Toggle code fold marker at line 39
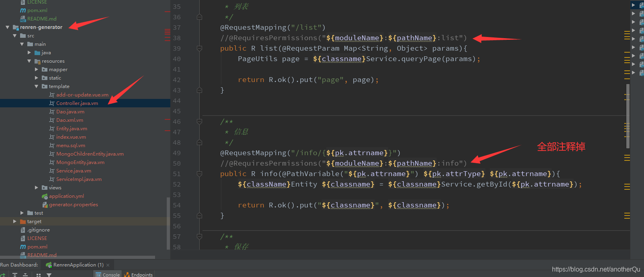 pyautogui.click(x=199, y=49)
